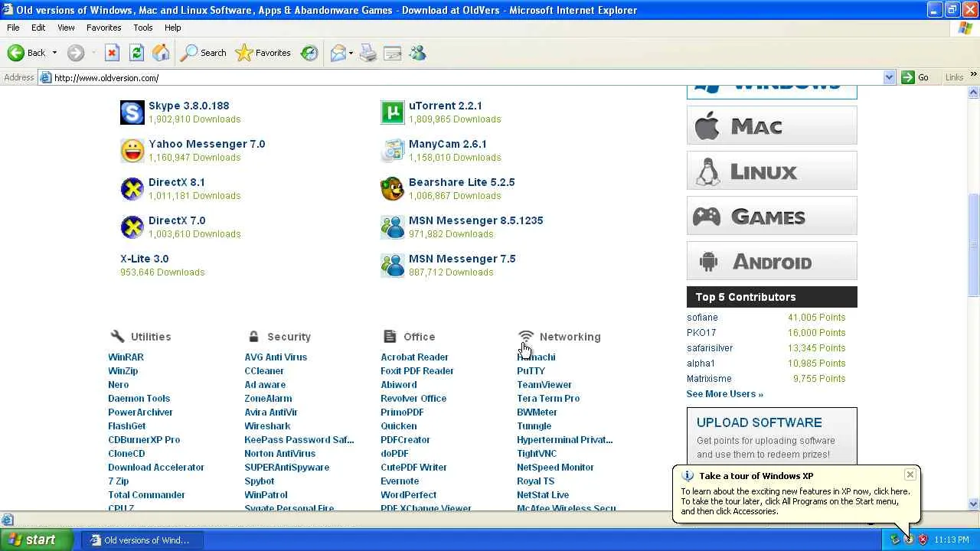Viewport: 980px width, 551px height.
Task: Close the Windows XP tour balloon
Action: click(910, 474)
